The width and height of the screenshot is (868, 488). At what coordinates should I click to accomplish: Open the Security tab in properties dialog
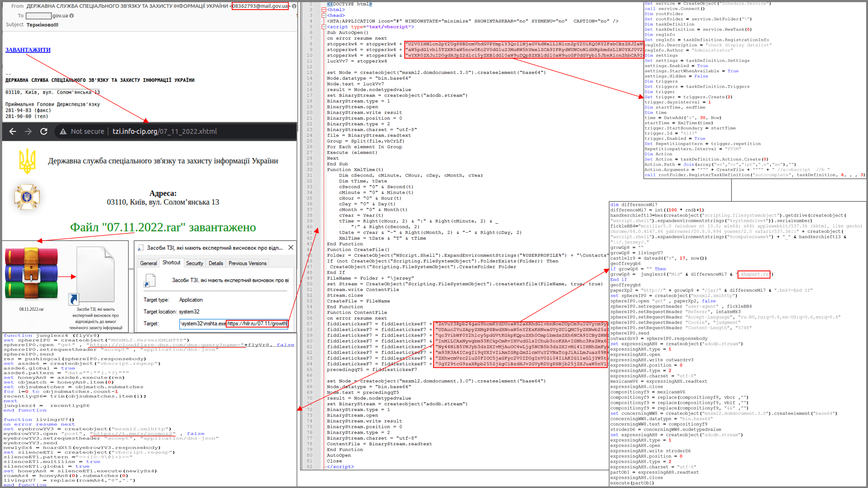pos(194,263)
